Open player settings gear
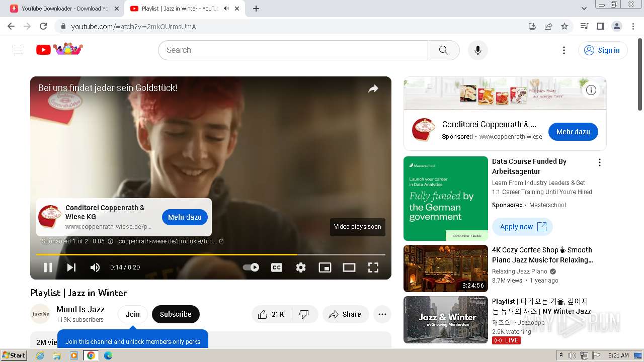Viewport: 644px width, 362px height. pyautogui.click(x=301, y=267)
